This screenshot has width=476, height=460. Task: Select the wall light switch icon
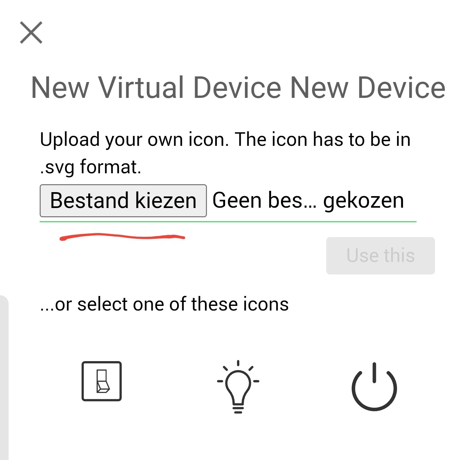(101, 381)
